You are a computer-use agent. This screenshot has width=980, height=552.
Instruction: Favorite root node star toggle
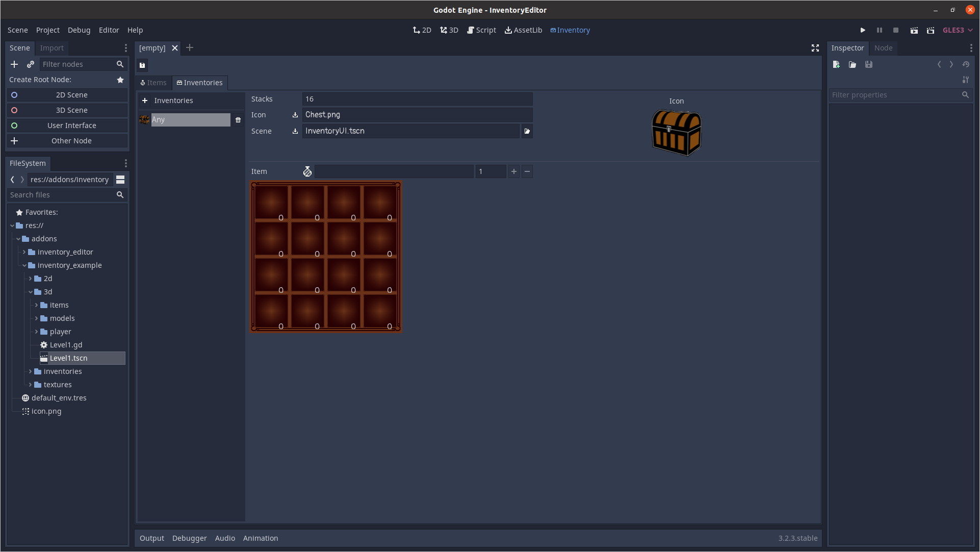pos(120,80)
